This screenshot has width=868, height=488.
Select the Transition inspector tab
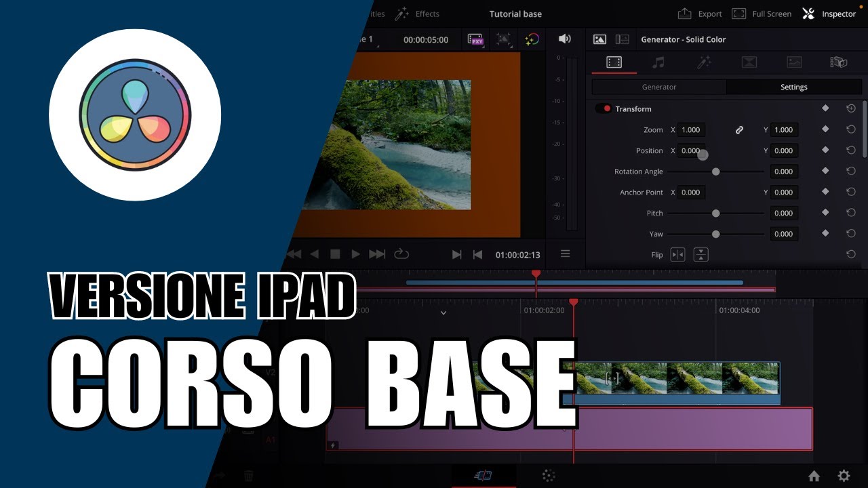(x=749, y=62)
